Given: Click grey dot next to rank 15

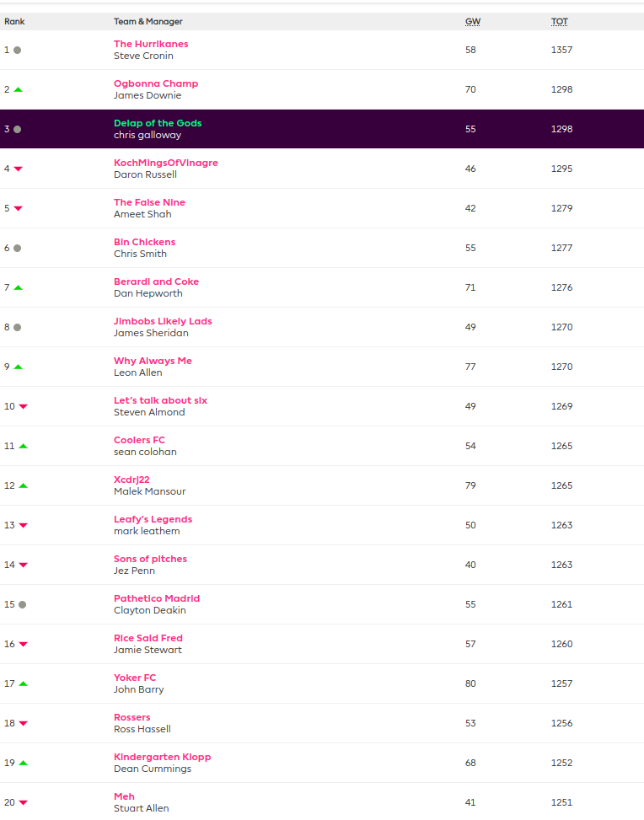Looking at the screenshot, I should (22, 604).
